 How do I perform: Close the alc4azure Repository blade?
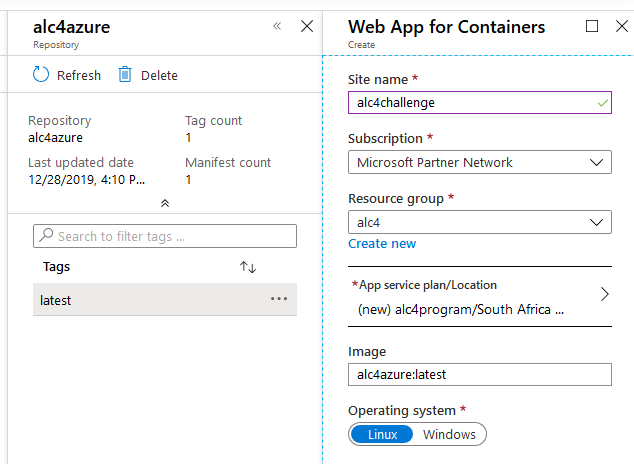point(307,26)
